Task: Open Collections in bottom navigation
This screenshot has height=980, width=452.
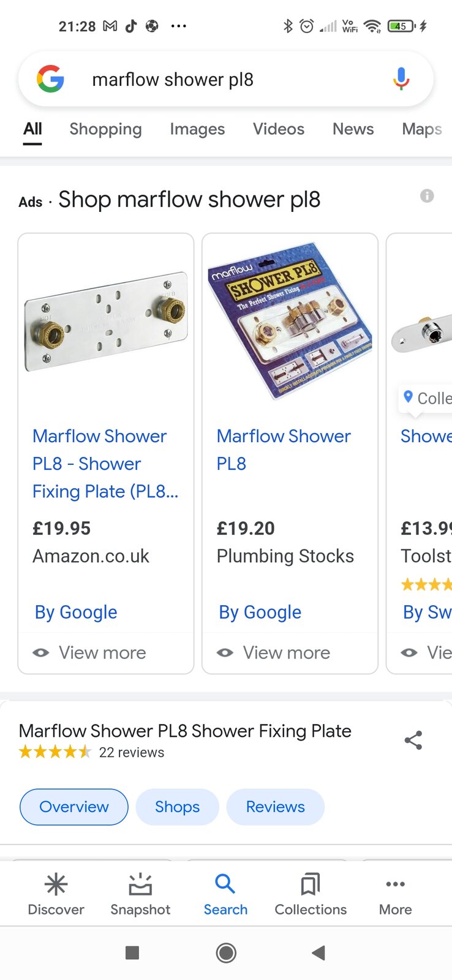Action: [311, 894]
